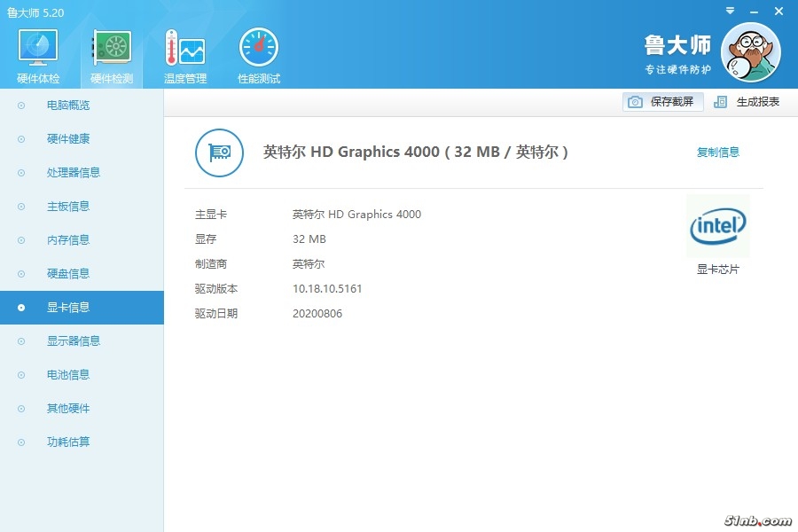The image size is (798, 532).
Task: View 内存信息 in the sidebar
Action: (68, 240)
